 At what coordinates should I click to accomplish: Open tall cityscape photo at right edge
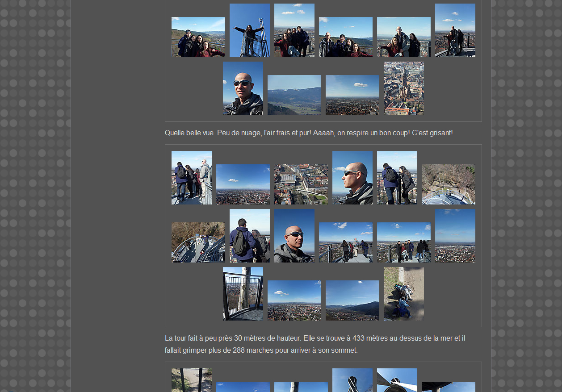pyautogui.click(x=455, y=236)
